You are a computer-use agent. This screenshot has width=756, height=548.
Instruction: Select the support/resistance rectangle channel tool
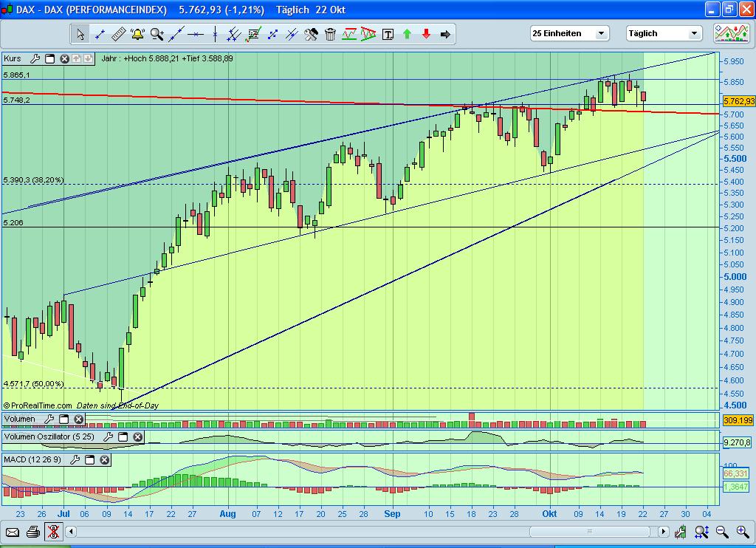[349, 34]
